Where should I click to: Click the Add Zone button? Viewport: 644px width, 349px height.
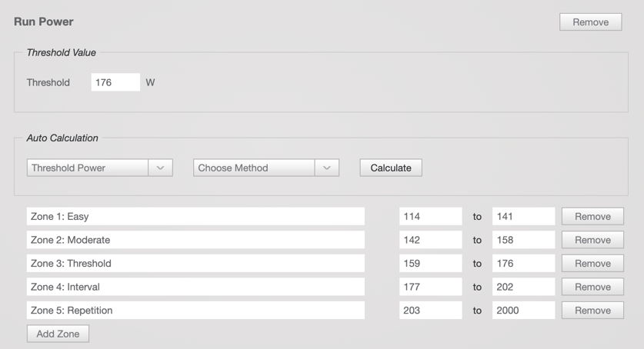point(58,334)
